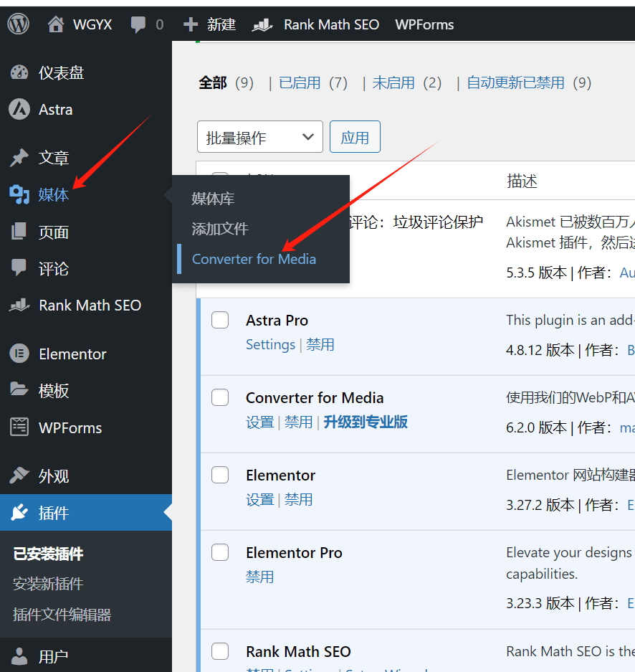635x672 pixels.
Task: Click the WPForms icon in sidebar
Action: click(19, 427)
